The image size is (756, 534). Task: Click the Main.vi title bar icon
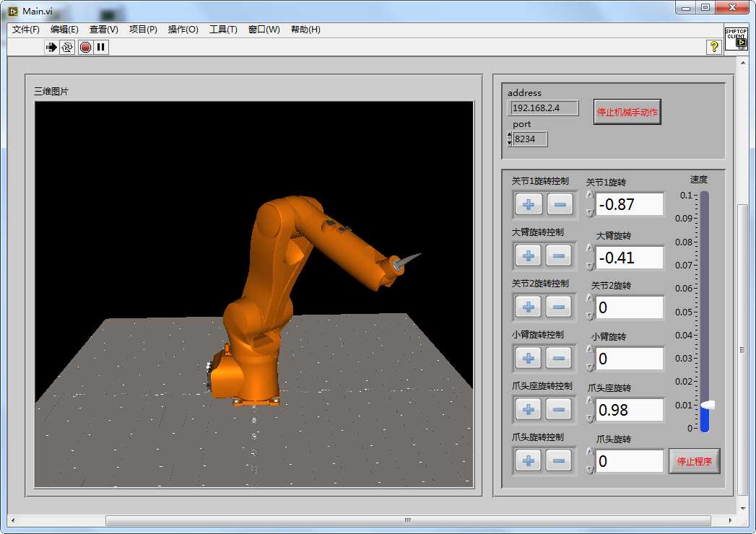[13, 11]
